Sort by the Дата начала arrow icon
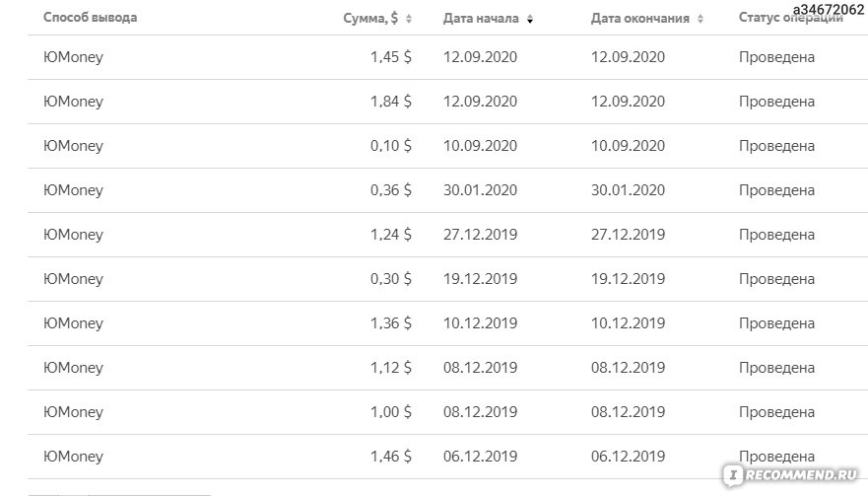The height and width of the screenshot is (496, 868). (530, 20)
